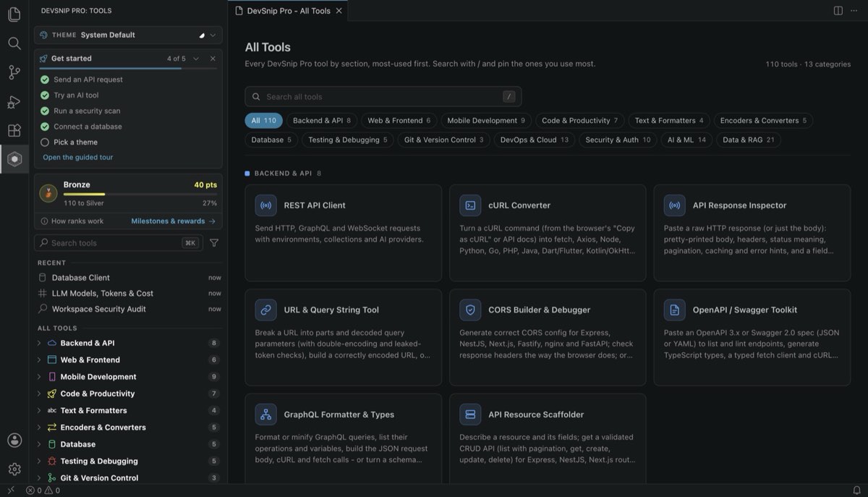868x497 pixels.
Task: Click the errors and warnings status bar indicator
Action: pyautogui.click(x=43, y=490)
